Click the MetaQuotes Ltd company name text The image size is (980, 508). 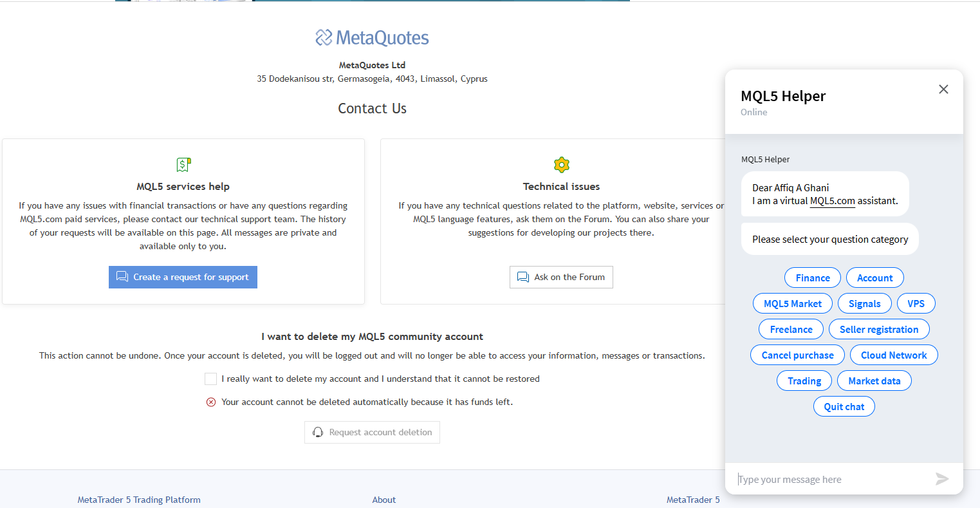point(372,65)
